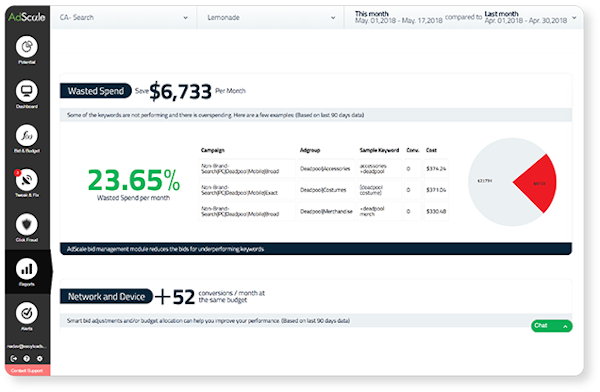Click the logout arrow icon
This screenshot has height=392, width=600.
14,359
